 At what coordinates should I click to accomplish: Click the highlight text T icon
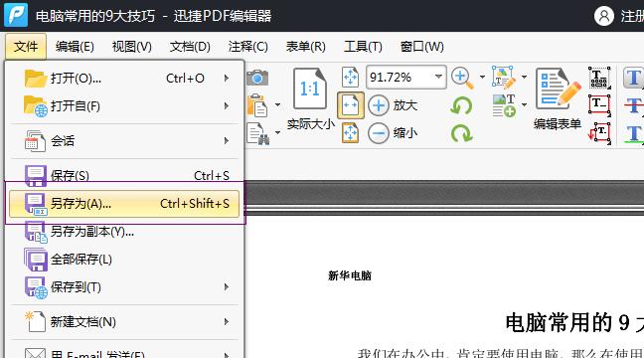(x=633, y=78)
